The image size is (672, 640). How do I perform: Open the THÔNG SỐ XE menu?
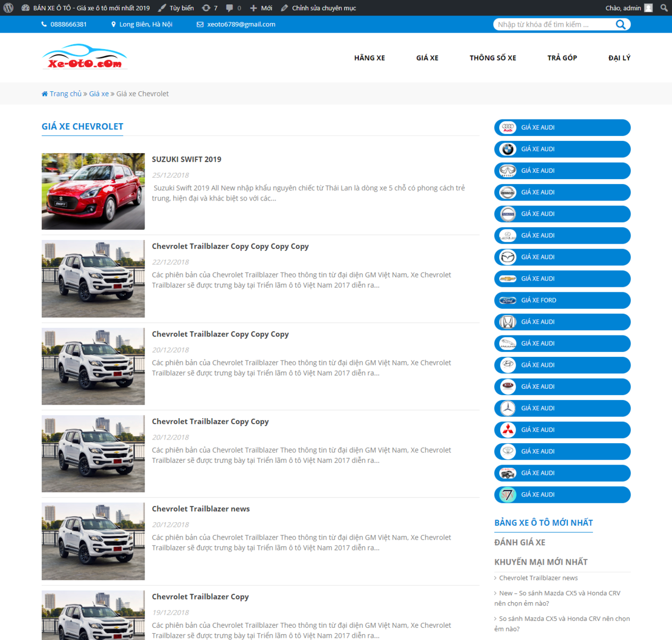[x=493, y=58]
